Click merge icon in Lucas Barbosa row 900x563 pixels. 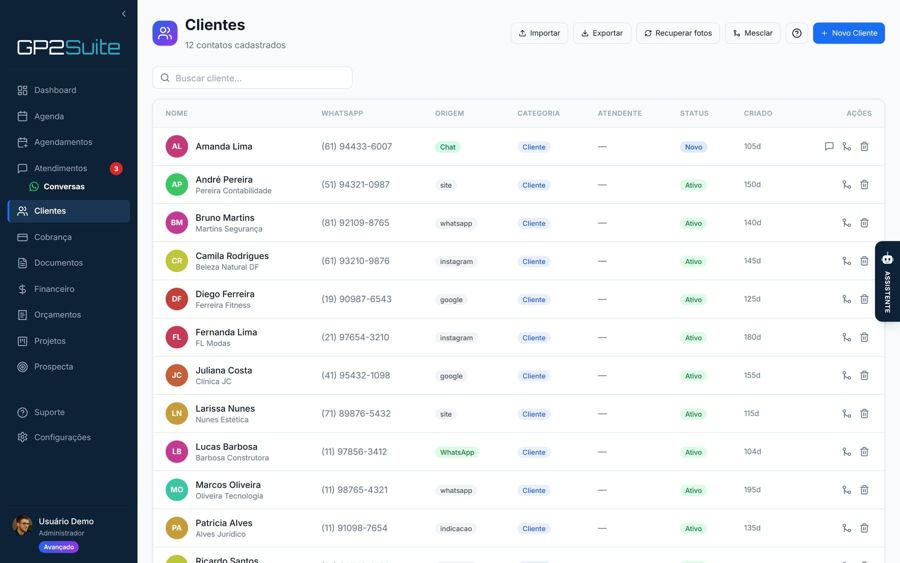[847, 452]
